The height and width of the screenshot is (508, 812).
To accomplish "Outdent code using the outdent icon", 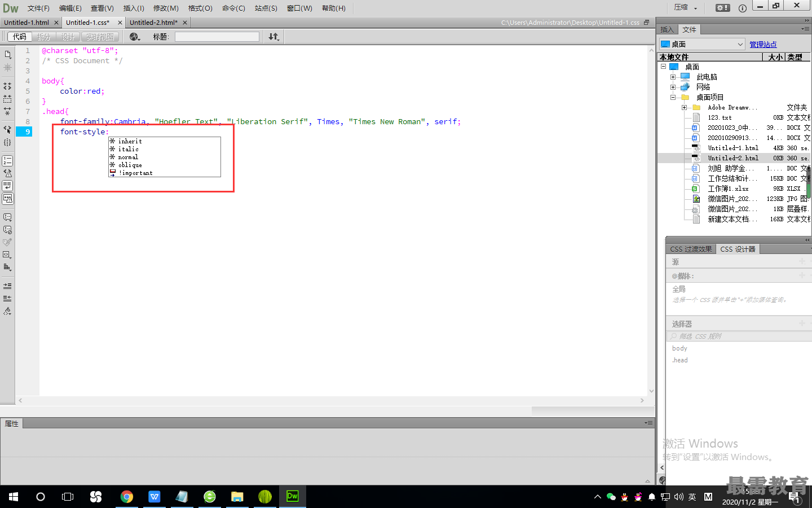I will click(x=7, y=298).
